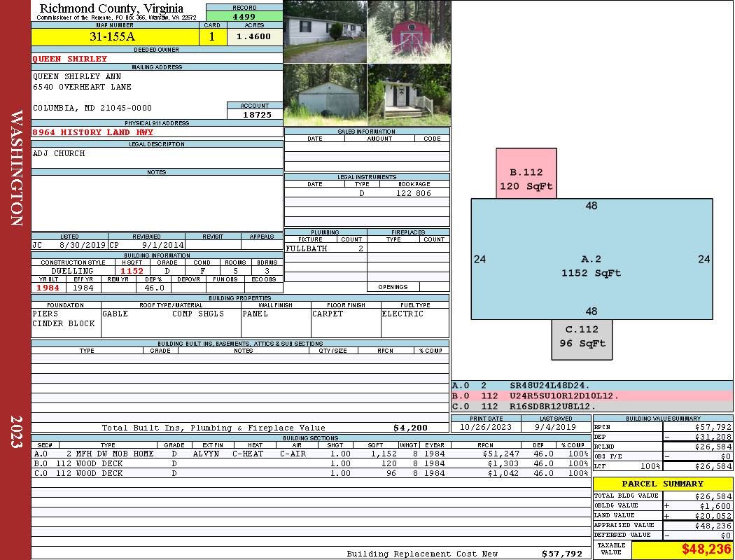Open the white shed with steps photo
Screen dimensions: 735x560
click(409, 94)
